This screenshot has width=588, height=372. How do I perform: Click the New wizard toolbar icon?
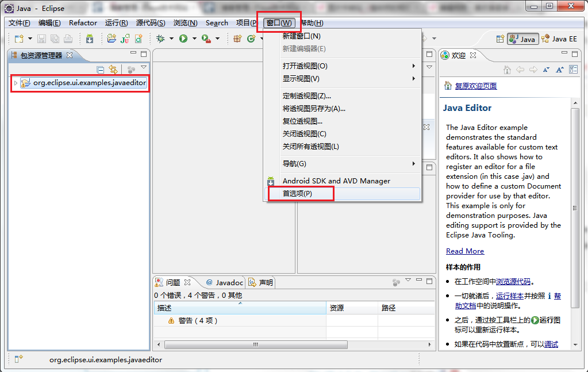pos(19,39)
